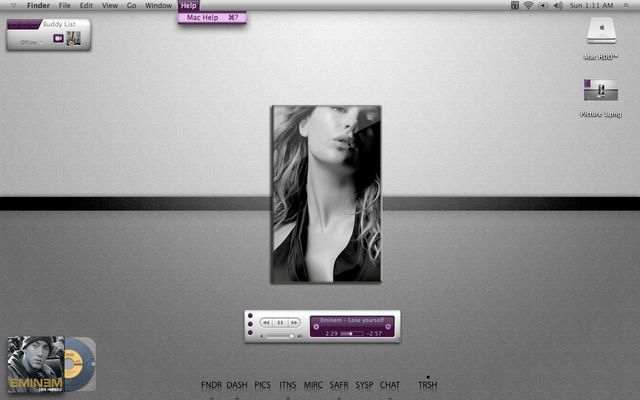Click the woman's photo in the center frame

click(327, 194)
